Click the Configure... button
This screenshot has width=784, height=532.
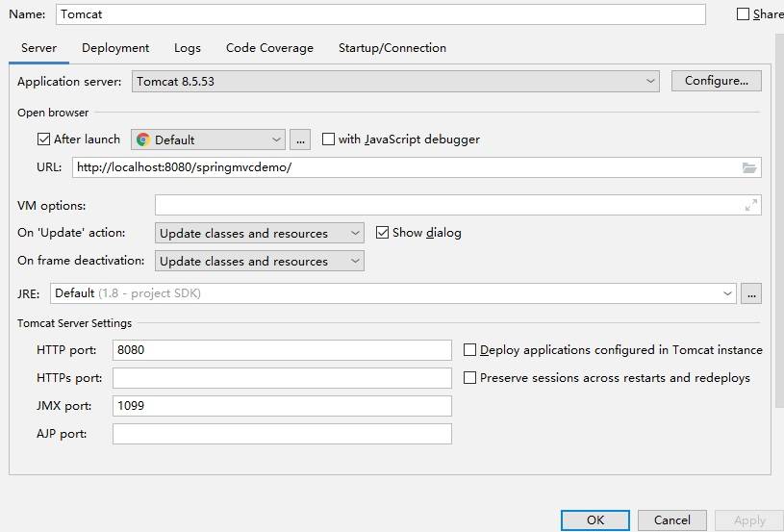pyautogui.click(x=716, y=81)
